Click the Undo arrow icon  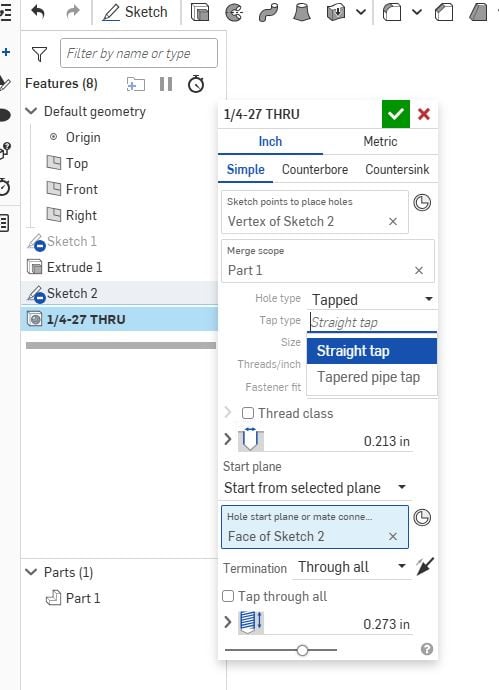click(x=38, y=12)
